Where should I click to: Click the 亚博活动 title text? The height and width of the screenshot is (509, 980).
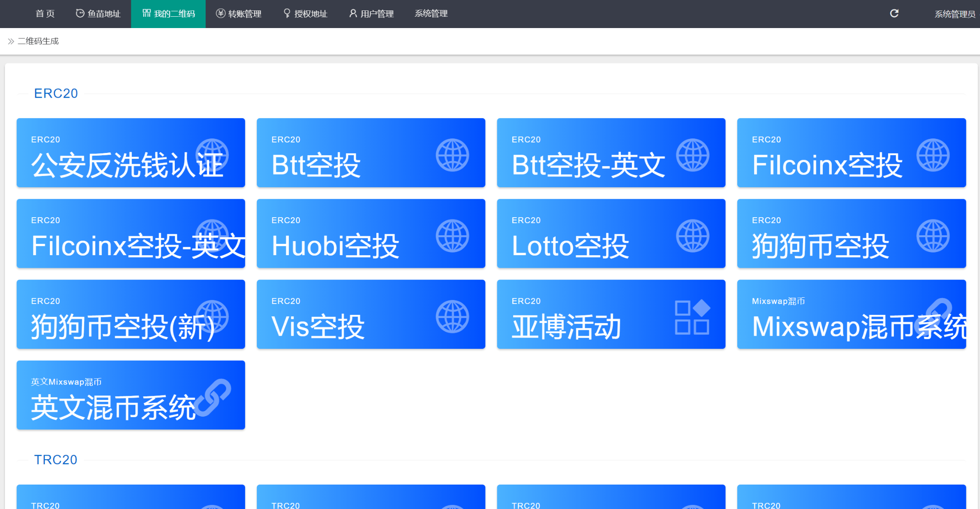566,327
